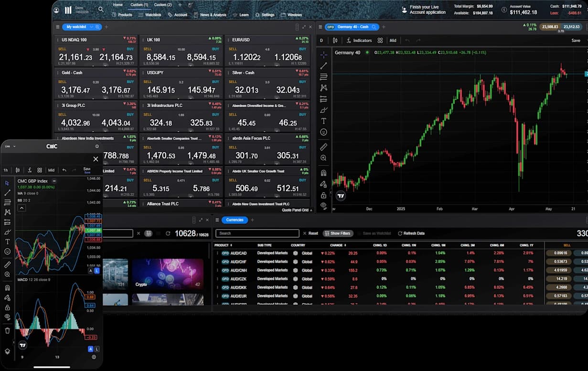Click the refresh icon beside the 10628 count
Image resolution: width=588 pixels, height=371 pixels.
168,233
